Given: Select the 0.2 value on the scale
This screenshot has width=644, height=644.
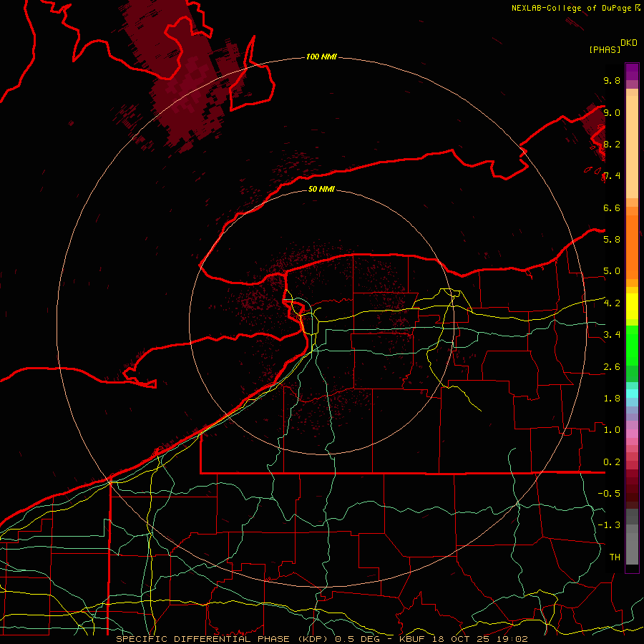Looking at the screenshot, I should pos(612,462).
